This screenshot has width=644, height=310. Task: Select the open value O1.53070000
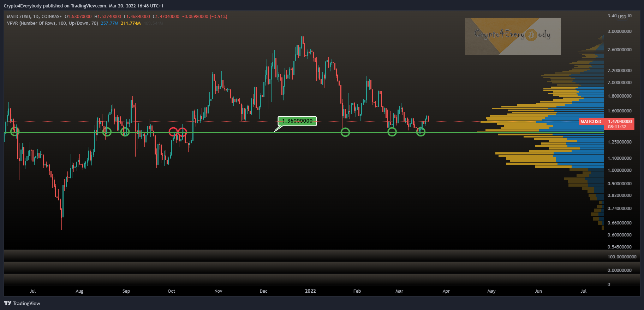click(x=78, y=17)
